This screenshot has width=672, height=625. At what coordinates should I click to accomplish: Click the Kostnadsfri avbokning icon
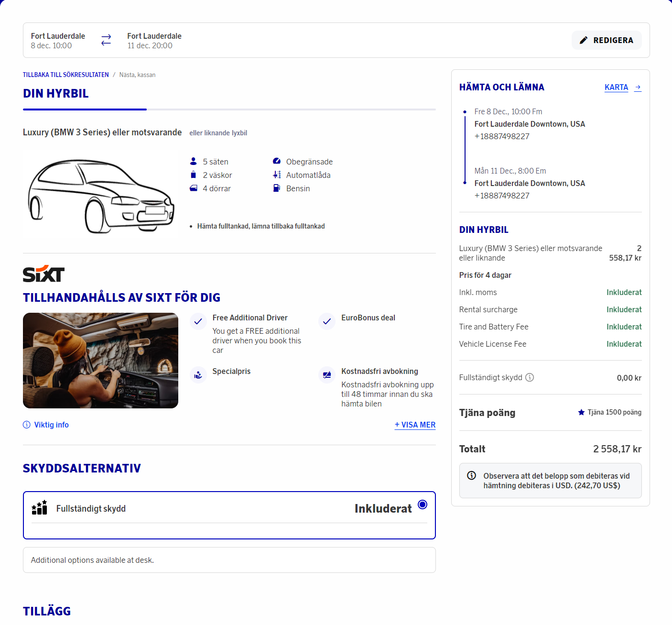point(327,375)
